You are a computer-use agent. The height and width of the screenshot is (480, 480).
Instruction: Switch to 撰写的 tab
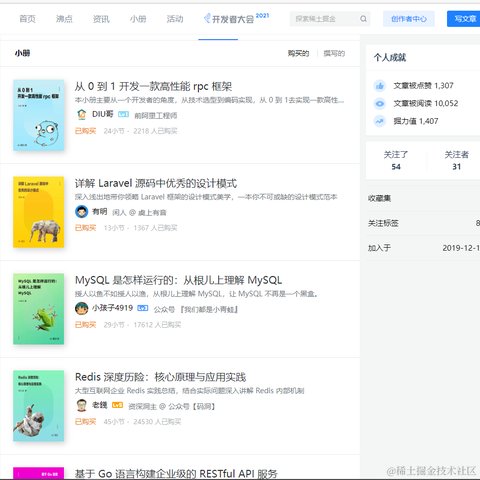[x=334, y=53]
